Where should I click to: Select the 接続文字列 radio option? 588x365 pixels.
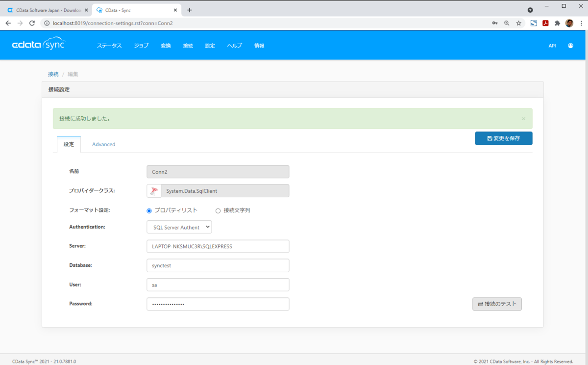click(x=218, y=210)
